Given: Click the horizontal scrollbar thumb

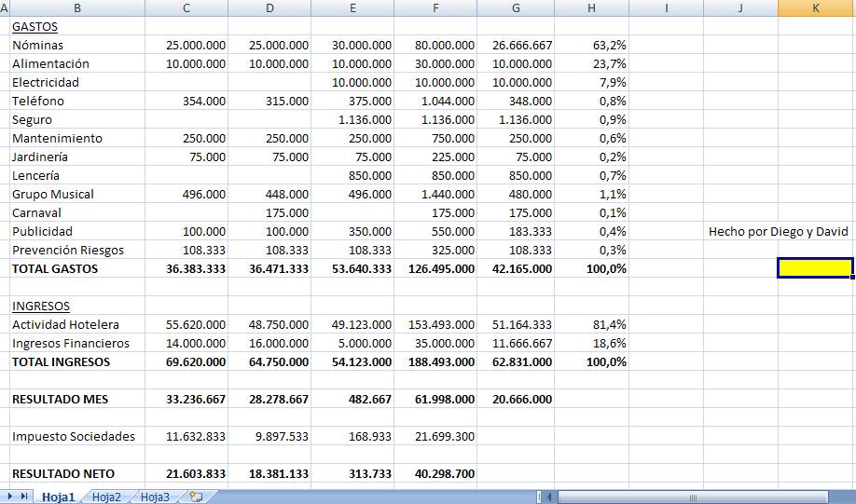Looking at the screenshot, I should coord(692,497).
